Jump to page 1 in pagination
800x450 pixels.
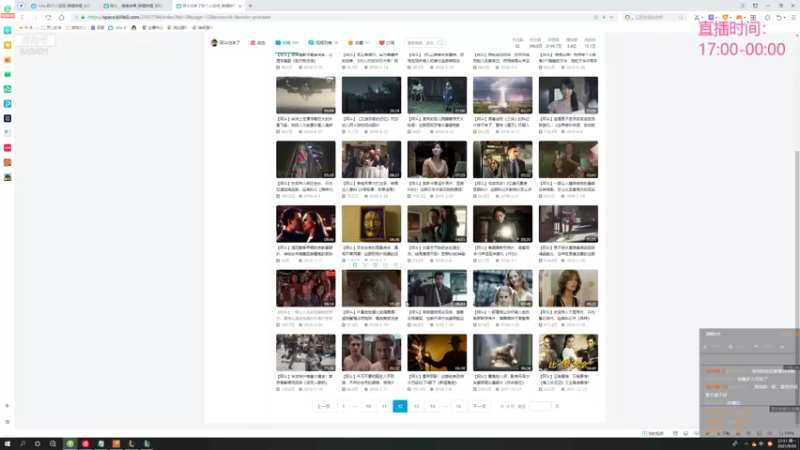point(343,406)
